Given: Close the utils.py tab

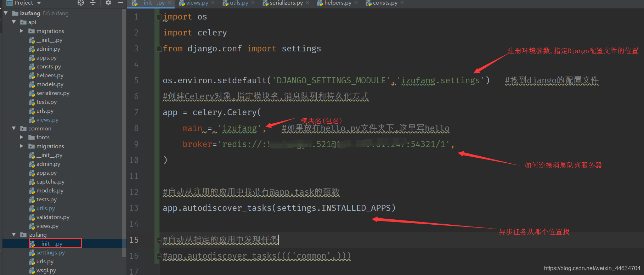Looking at the screenshot, I should pyautogui.click(x=253, y=3).
